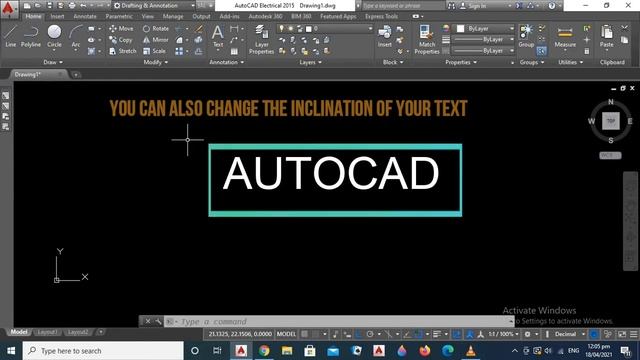
Task: Choose the Scale command
Action: click(x=154, y=51)
